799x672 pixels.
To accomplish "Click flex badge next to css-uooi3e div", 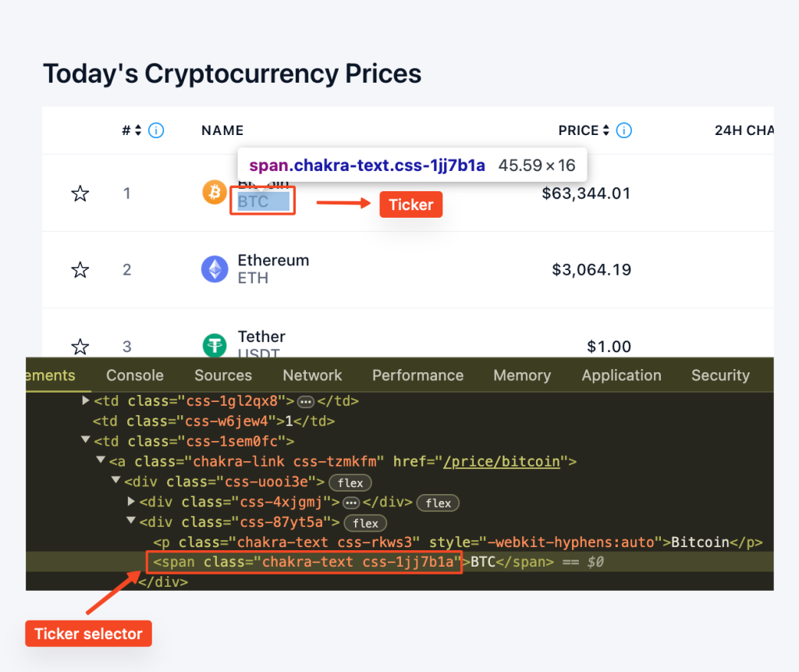I will pyautogui.click(x=350, y=483).
